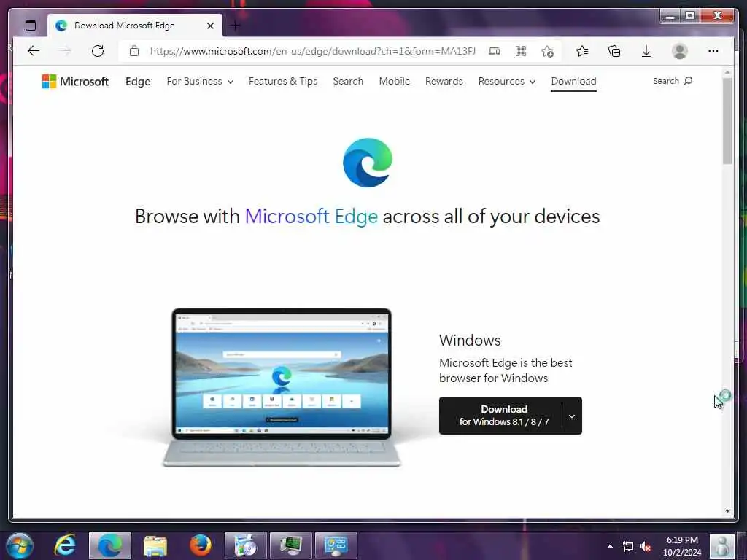Create QR code for this page

click(x=521, y=51)
